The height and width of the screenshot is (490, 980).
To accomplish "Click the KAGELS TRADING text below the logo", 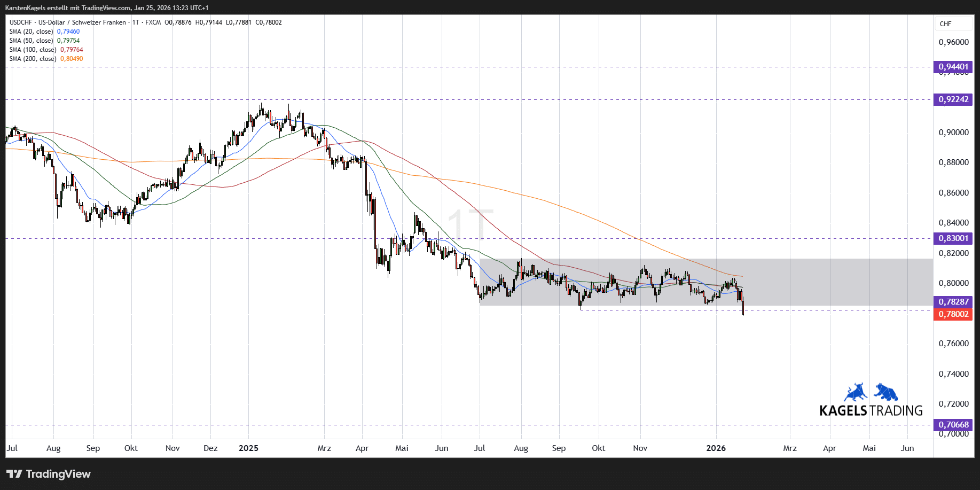I will tap(871, 410).
